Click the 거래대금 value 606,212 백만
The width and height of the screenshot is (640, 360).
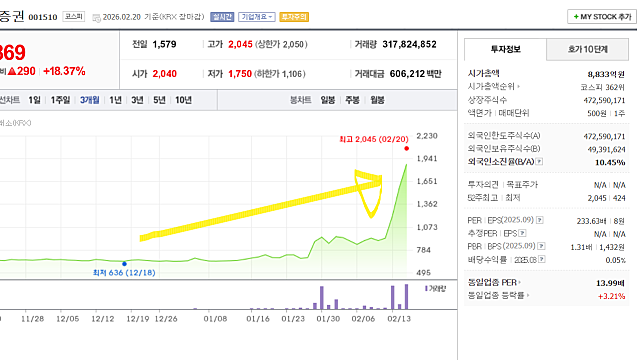(416, 74)
